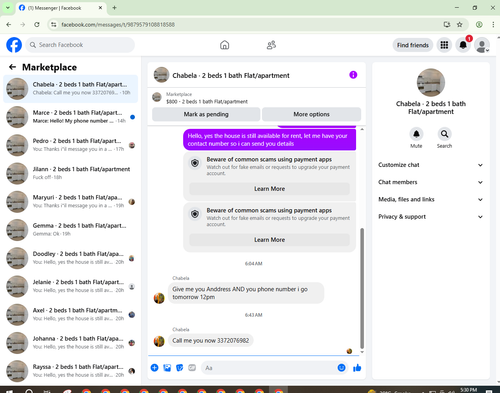
Task: Open the Marce conversation in the list
Action: [x=70, y=117]
